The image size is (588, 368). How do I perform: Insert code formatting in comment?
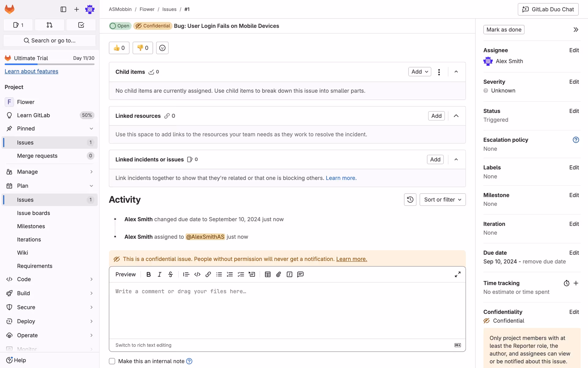coord(197,274)
